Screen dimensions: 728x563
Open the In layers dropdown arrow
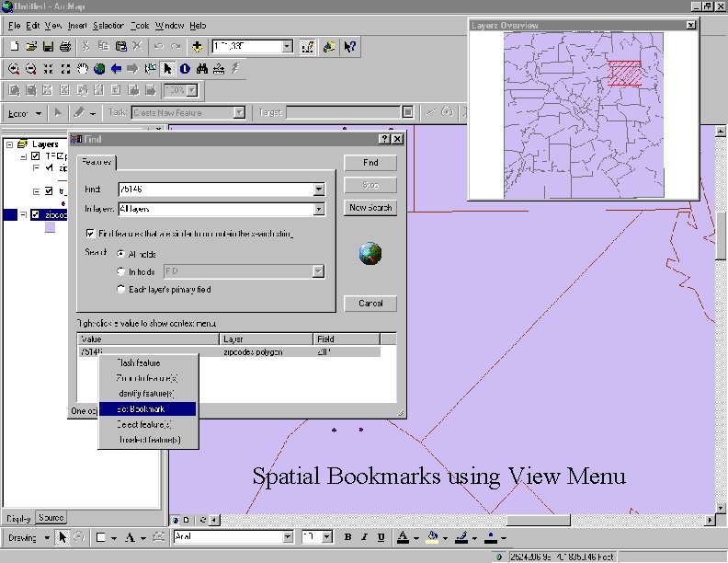click(318, 210)
